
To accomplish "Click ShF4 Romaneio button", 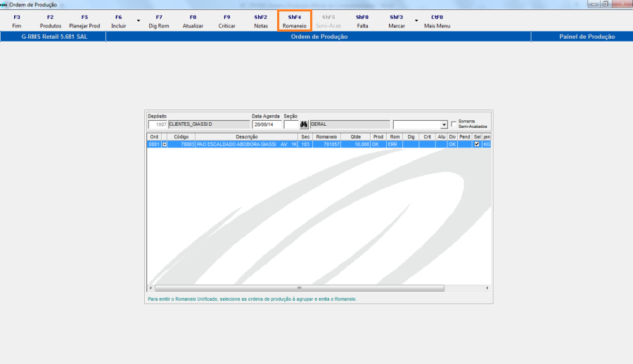I will [295, 21].
